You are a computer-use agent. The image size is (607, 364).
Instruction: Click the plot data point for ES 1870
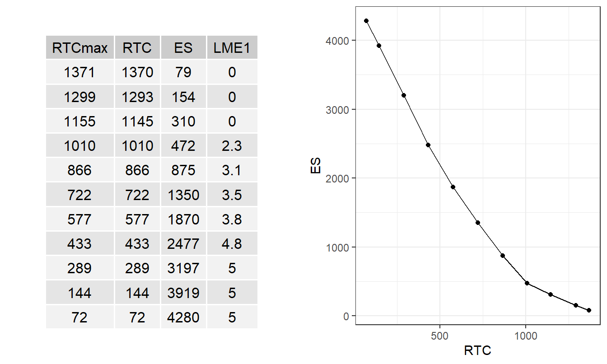(453, 187)
